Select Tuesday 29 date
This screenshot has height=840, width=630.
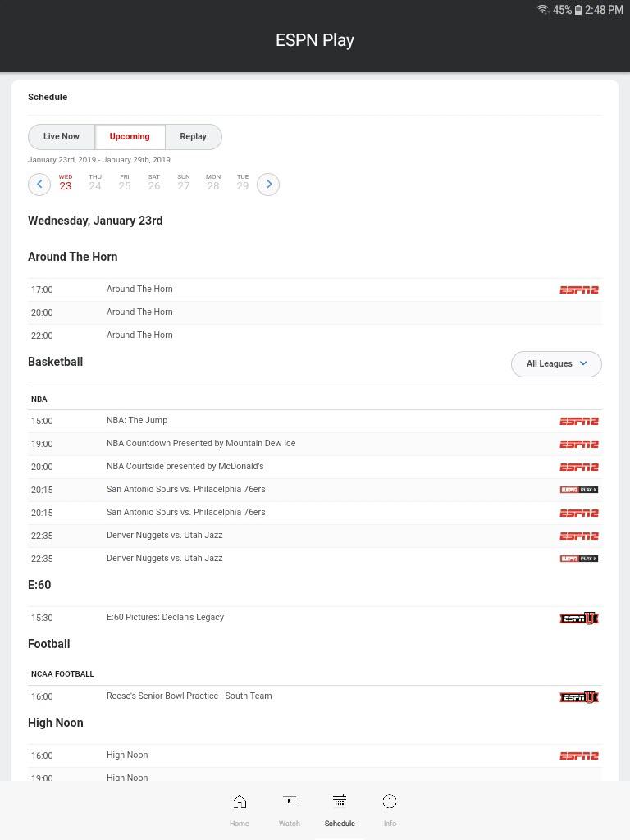pos(243,183)
